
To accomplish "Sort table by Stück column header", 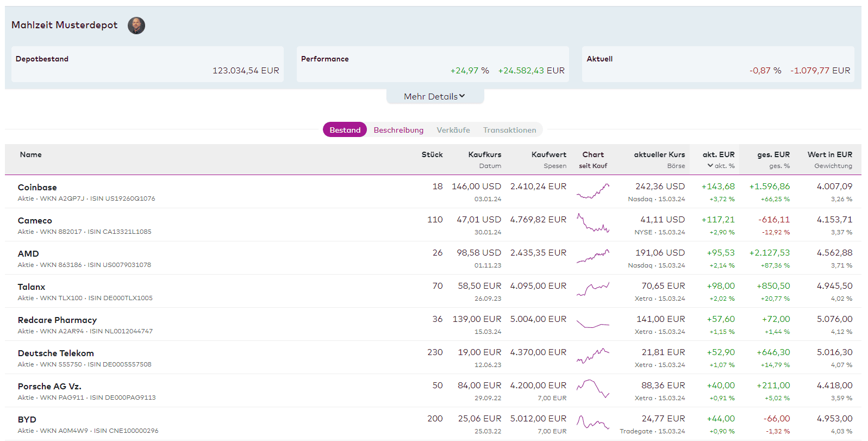I will click(x=432, y=155).
